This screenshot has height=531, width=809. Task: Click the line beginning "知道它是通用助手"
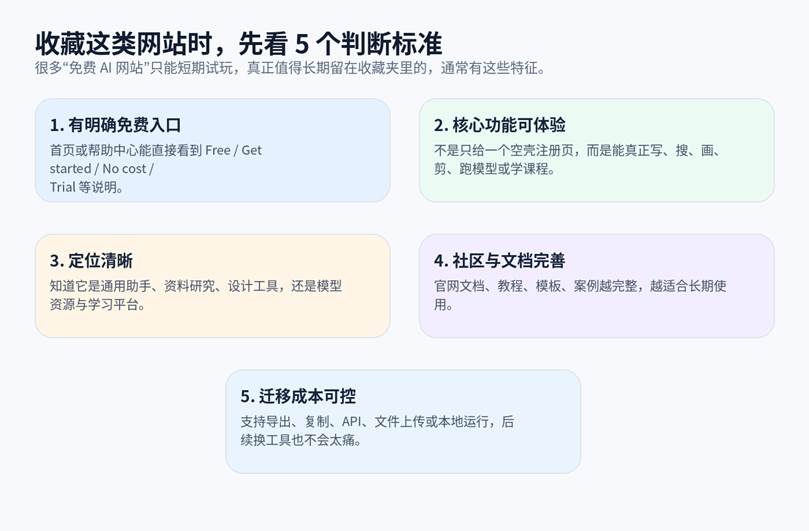pos(196,286)
